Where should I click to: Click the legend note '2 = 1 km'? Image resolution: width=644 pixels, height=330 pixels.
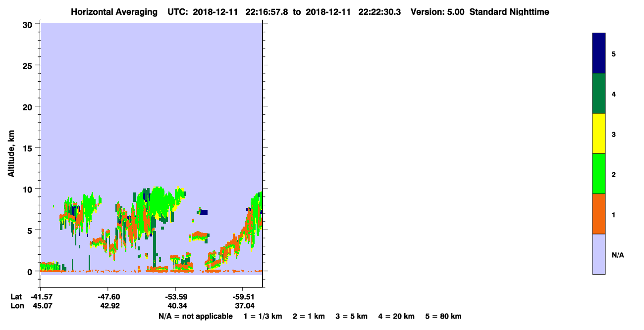click(x=309, y=316)
